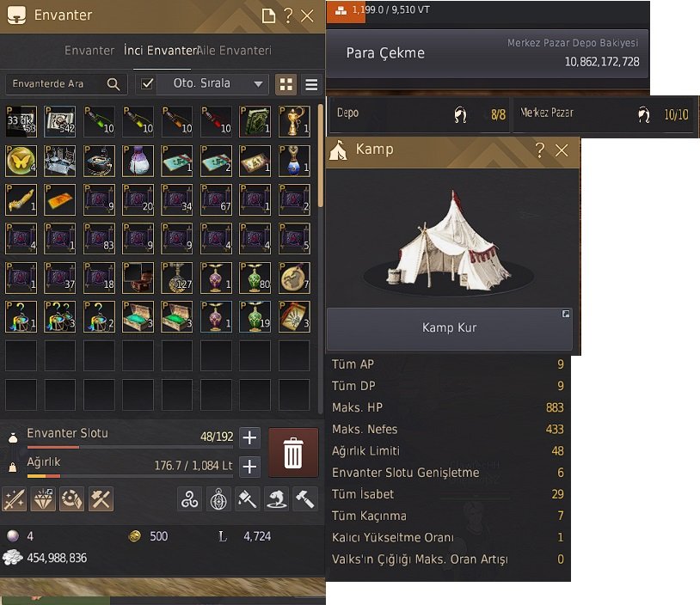Screen dimensions: 700x605
Task: Click the small corner icon on Kamp Kur
Action: tap(566, 314)
